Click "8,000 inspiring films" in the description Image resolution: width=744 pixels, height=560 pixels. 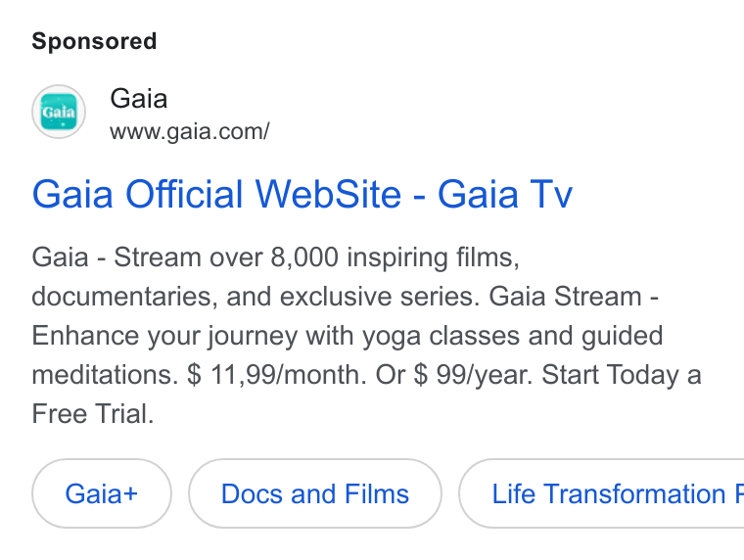395,257
